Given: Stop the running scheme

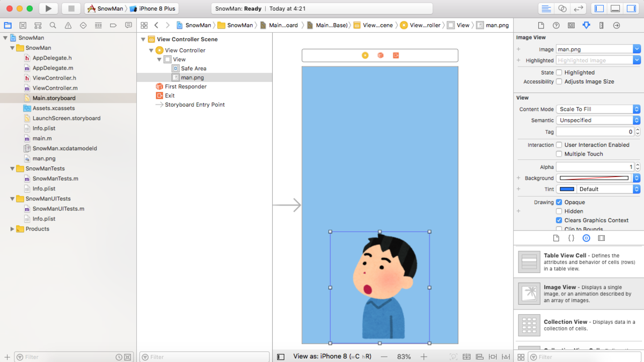Looking at the screenshot, I should click(71, 9).
